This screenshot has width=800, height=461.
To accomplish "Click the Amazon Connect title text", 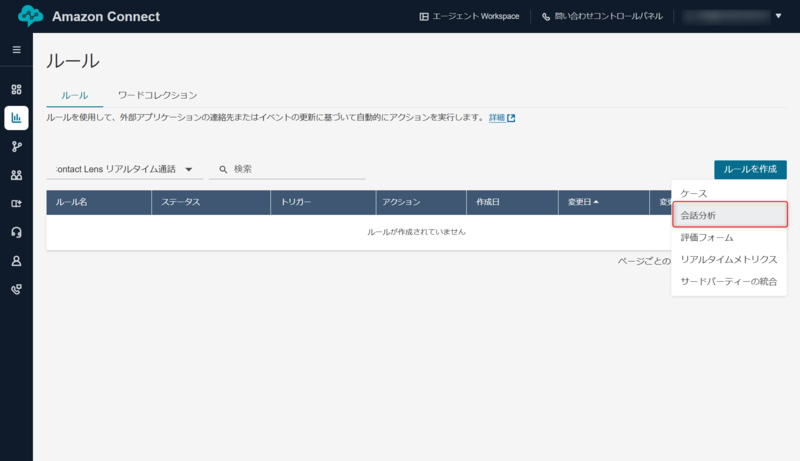I will click(106, 16).
